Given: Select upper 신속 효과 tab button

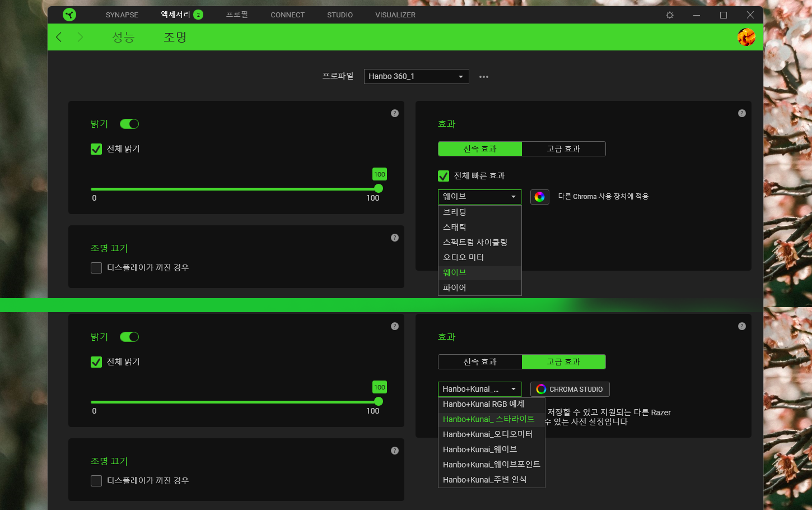Looking at the screenshot, I should pos(480,149).
